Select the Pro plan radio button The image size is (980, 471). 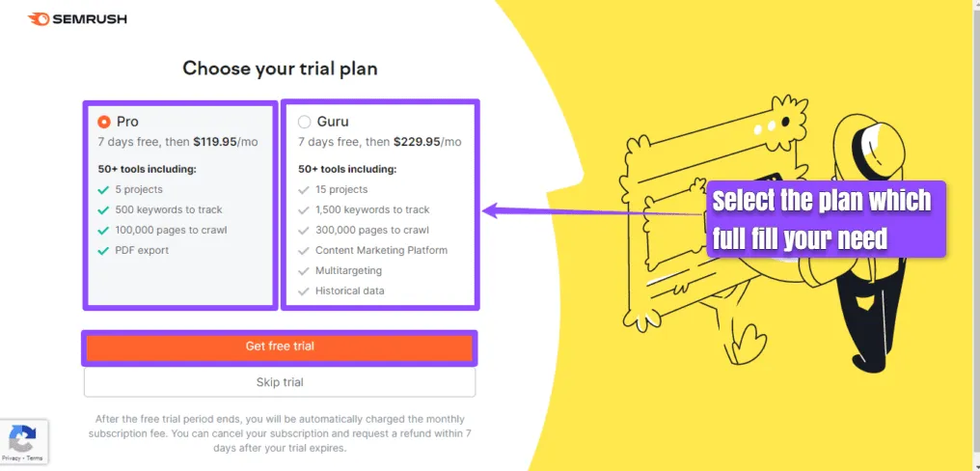[104, 123]
